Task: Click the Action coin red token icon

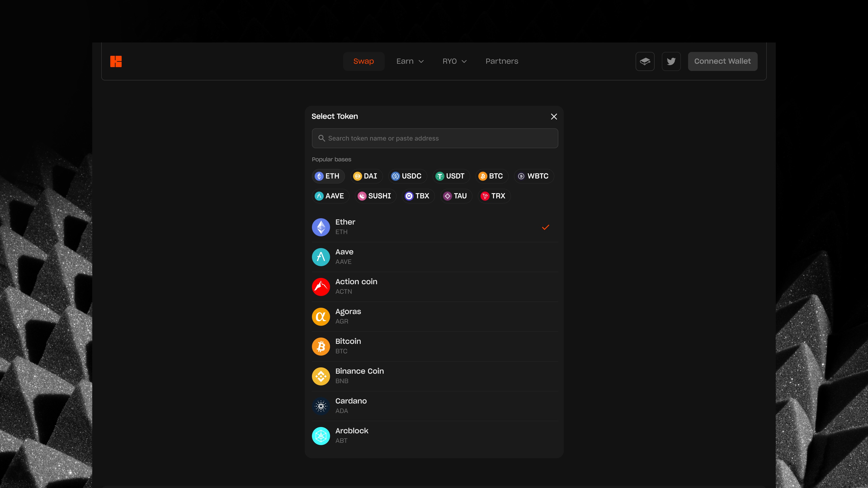Action: pos(321,287)
